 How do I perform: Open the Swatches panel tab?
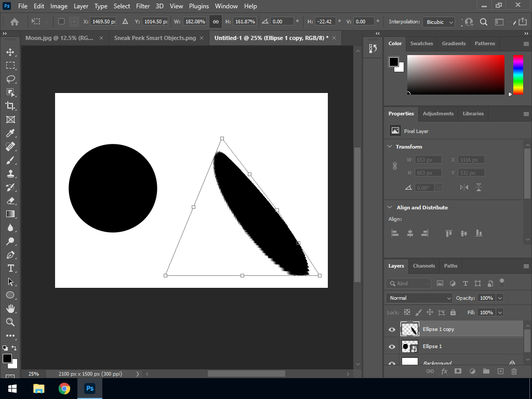[421, 44]
